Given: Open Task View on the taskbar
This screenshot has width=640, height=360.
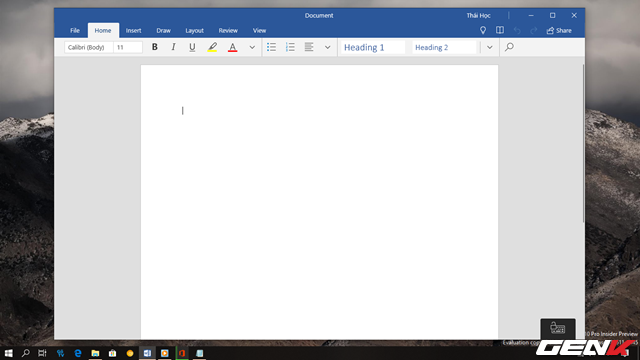Looking at the screenshot, I should 42,353.
